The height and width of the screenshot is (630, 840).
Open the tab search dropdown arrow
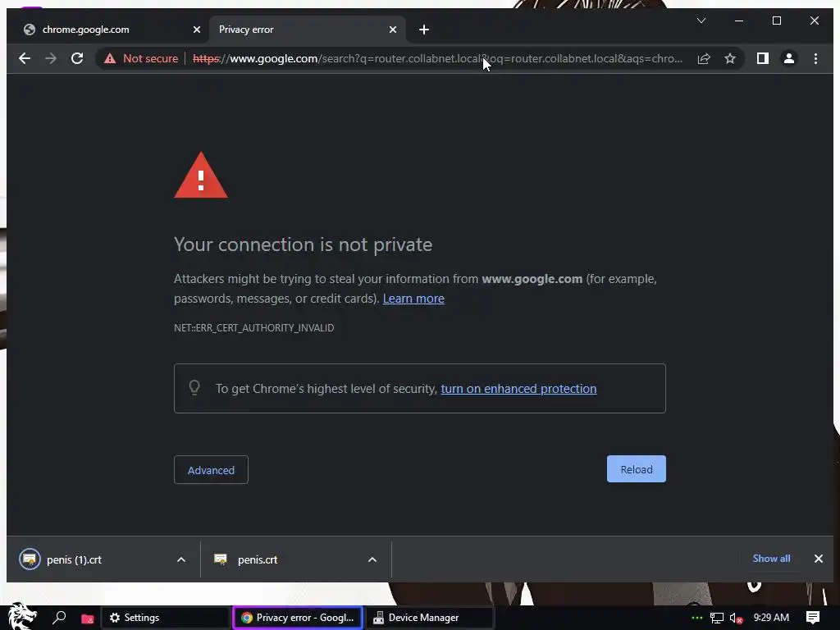701,21
